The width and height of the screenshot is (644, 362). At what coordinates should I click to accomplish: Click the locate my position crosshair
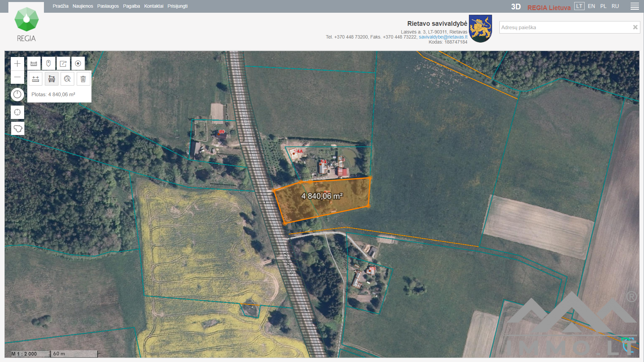point(17,112)
